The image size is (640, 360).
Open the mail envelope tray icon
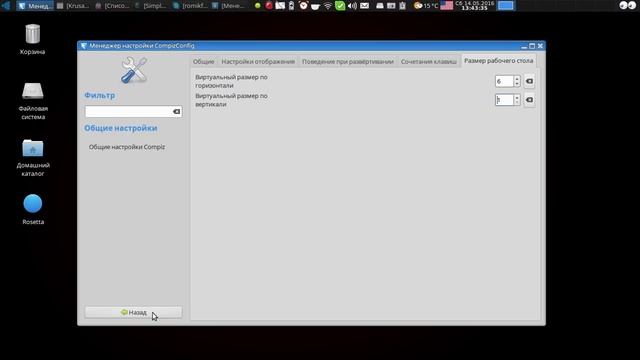(x=364, y=6)
